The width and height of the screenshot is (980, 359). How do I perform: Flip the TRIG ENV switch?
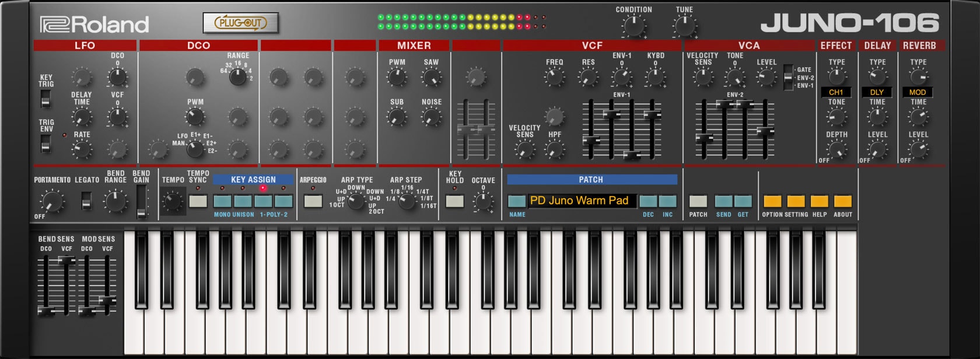(x=45, y=143)
